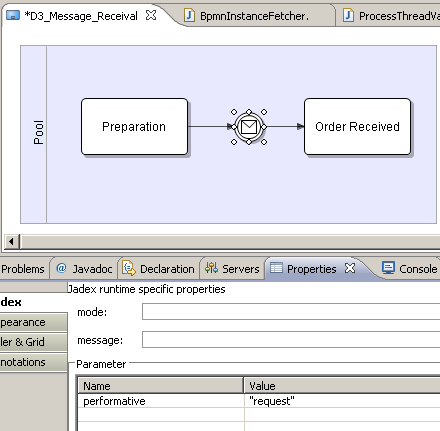Screen dimensions: 440x431
Task: Click the Name column header
Action: (x=161, y=386)
